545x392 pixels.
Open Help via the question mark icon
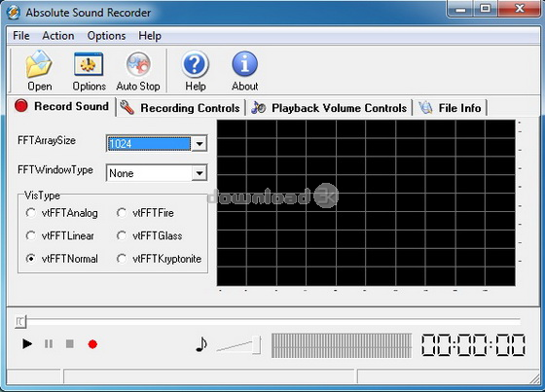[195, 64]
